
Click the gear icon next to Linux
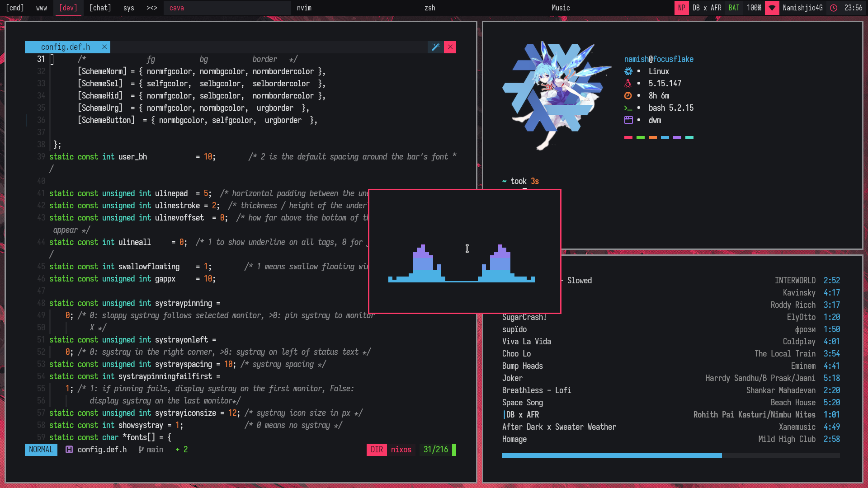pos(628,71)
